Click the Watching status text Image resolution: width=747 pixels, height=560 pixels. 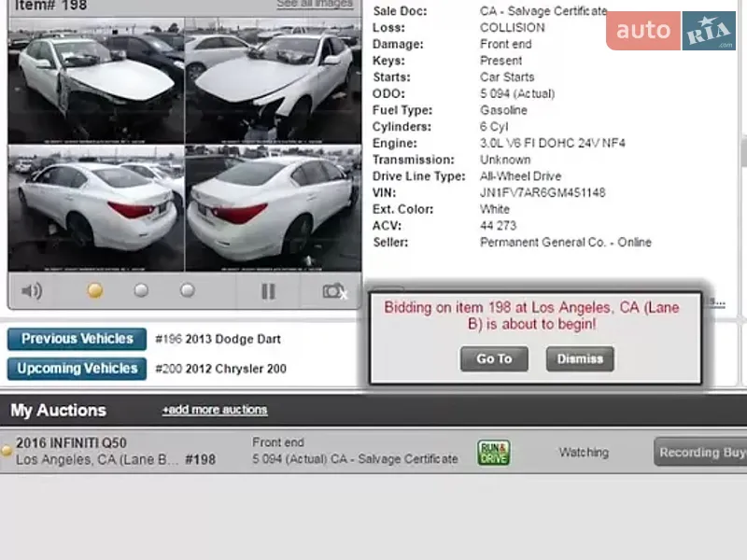click(585, 453)
